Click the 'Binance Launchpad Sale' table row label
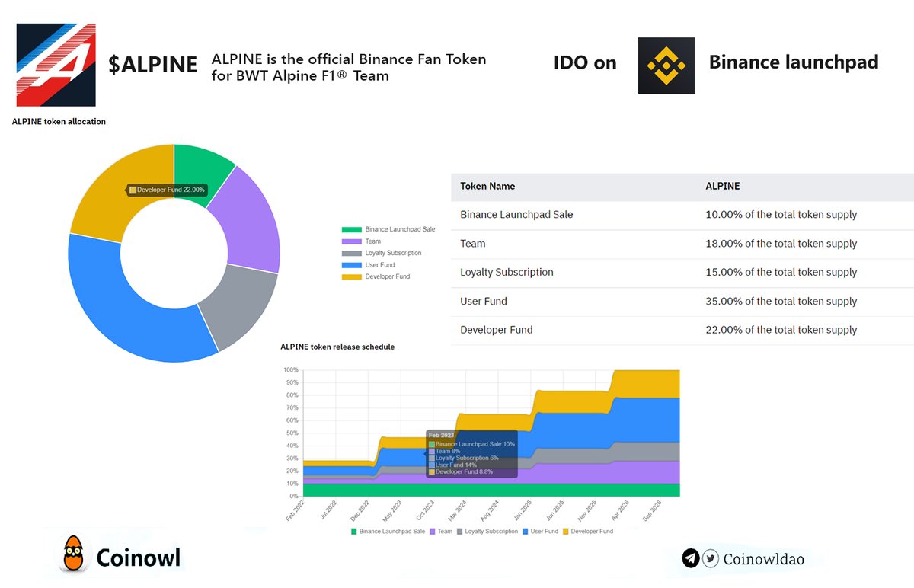This screenshot has height=588, width=914. (x=516, y=215)
